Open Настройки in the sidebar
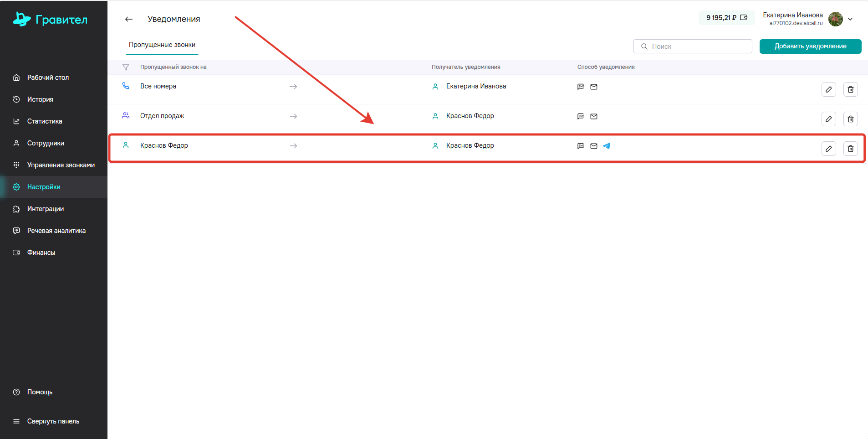Image resolution: width=868 pixels, height=439 pixels. (44, 187)
